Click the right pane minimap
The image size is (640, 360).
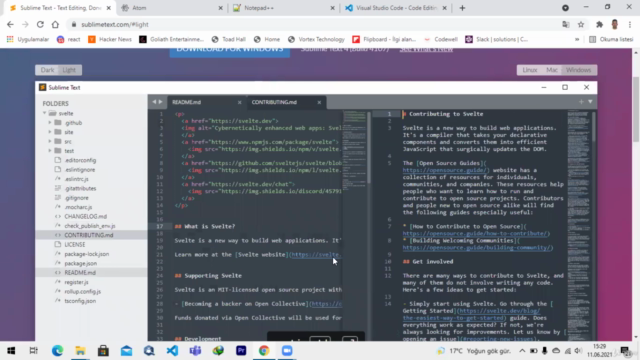click(x=578, y=224)
